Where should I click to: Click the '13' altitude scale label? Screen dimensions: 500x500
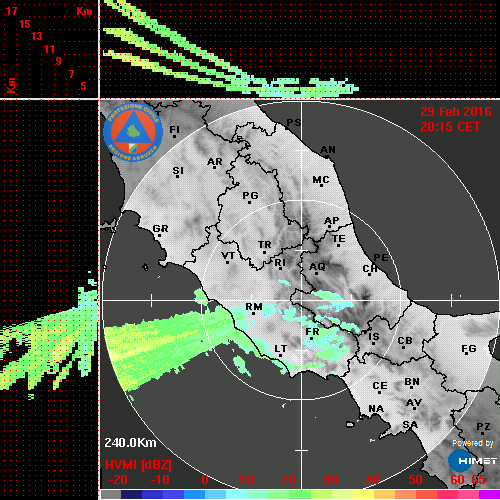tap(36, 36)
